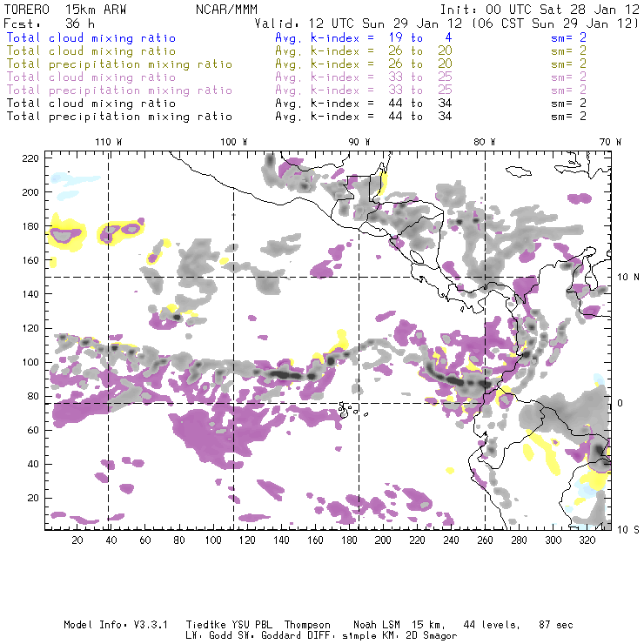Click the '44 levels,' text
The height and width of the screenshot is (644, 644).
pos(492,625)
